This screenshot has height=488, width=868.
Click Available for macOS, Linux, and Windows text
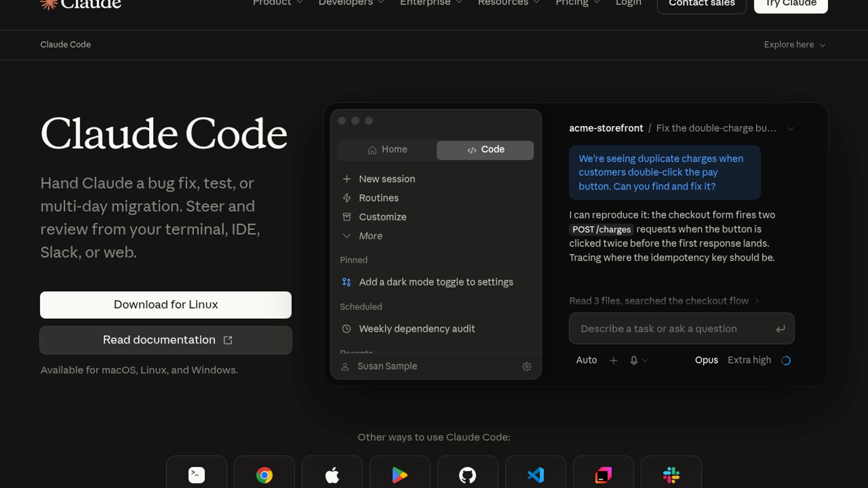[139, 370]
